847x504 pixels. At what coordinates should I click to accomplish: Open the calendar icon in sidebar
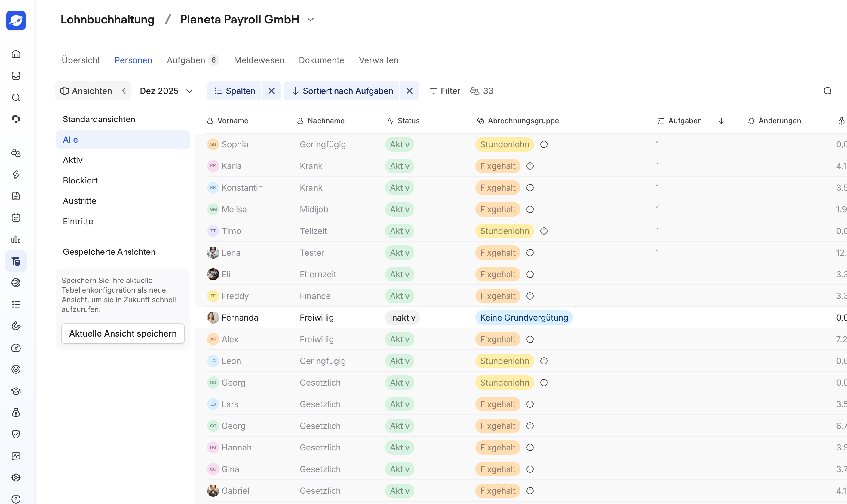[16, 218]
